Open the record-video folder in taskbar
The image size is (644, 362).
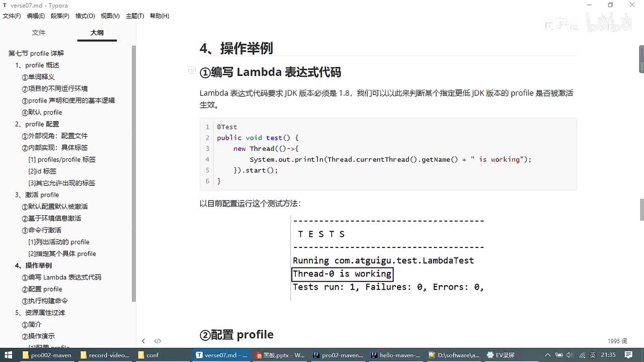point(105,355)
